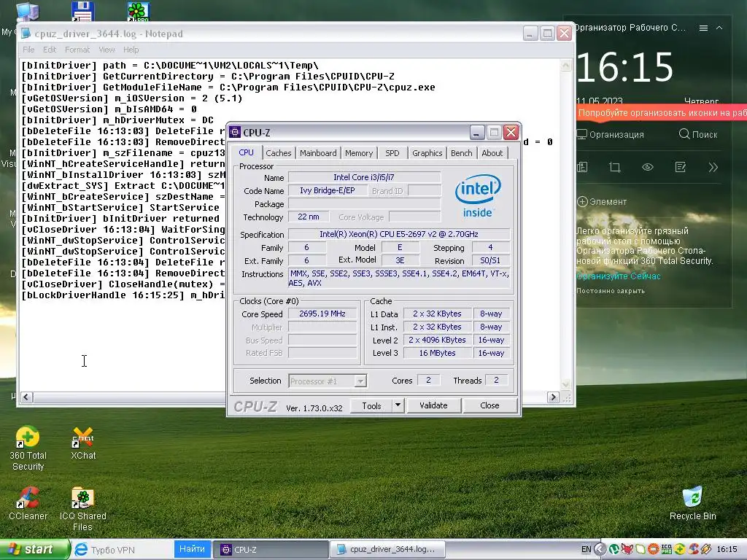Click Notepad vertical scrollbar up arrow
747x560 pixels.
pyautogui.click(x=565, y=65)
